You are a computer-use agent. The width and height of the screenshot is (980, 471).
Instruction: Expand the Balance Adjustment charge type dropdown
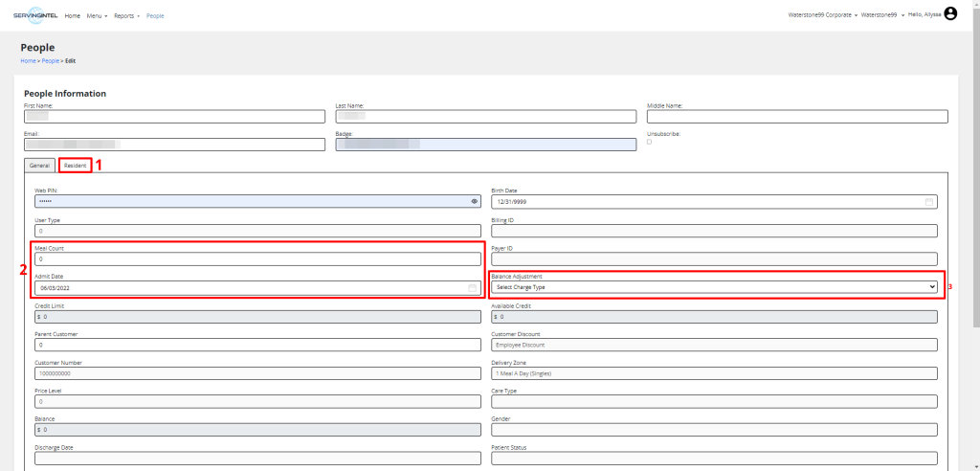click(x=713, y=286)
